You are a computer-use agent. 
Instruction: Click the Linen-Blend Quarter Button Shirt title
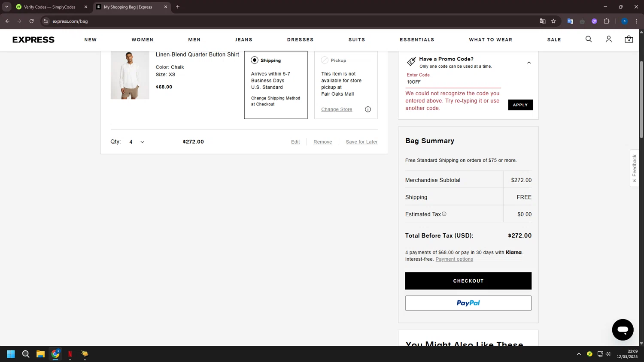(x=197, y=54)
